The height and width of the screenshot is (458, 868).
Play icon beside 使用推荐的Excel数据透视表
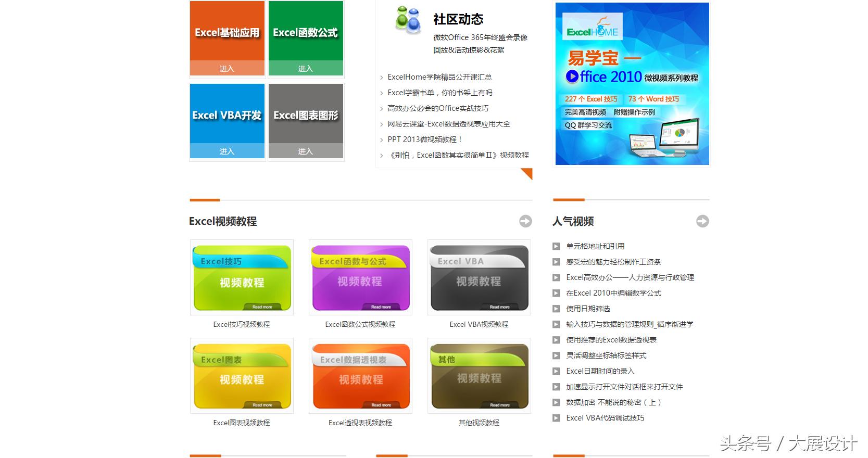click(x=556, y=340)
